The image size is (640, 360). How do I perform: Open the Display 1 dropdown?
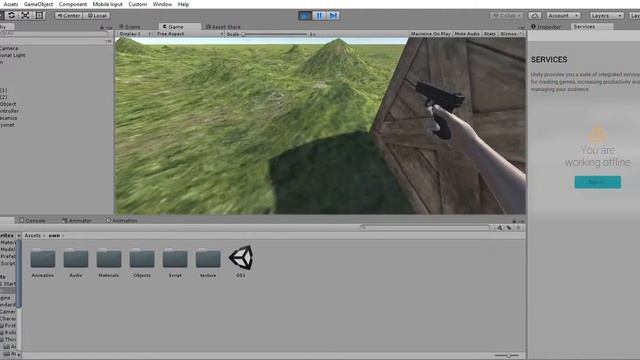(135, 34)
